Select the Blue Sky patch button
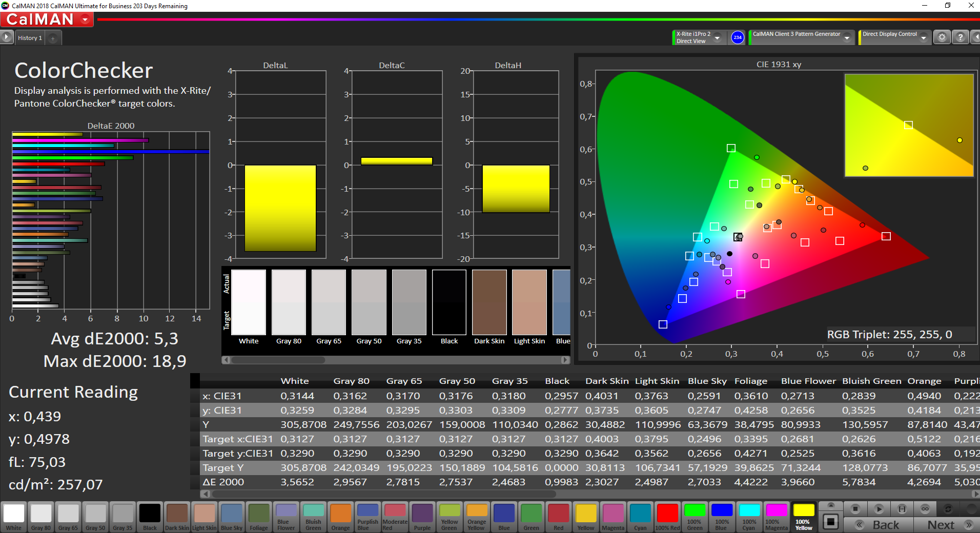Viewport: 980px width, 533px height. (232, 517)
